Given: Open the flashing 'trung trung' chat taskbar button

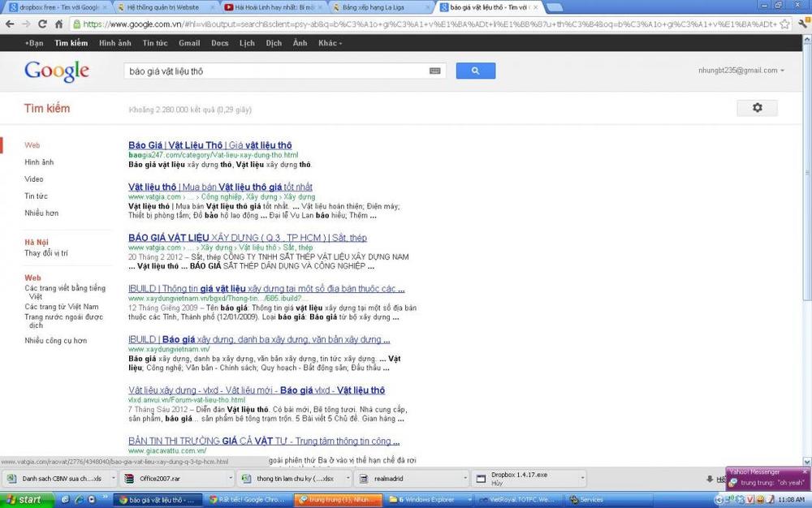Looking at the screenshot, I should [x=339, y=500].
